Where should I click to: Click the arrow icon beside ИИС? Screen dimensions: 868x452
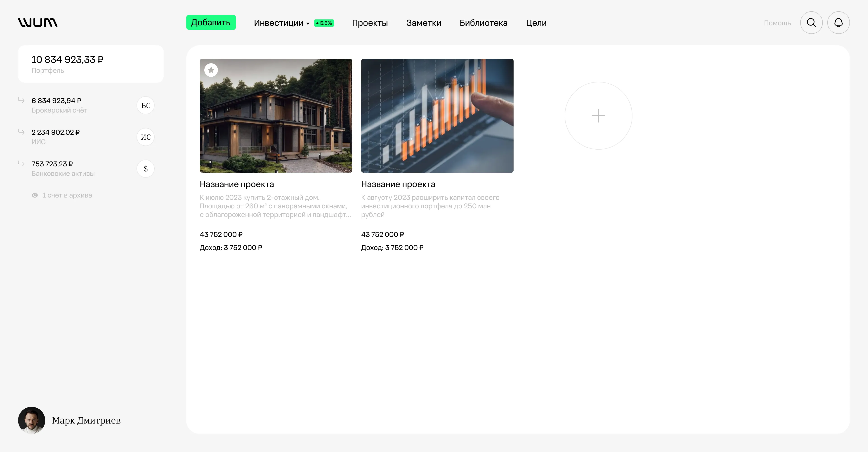point(21,132)
